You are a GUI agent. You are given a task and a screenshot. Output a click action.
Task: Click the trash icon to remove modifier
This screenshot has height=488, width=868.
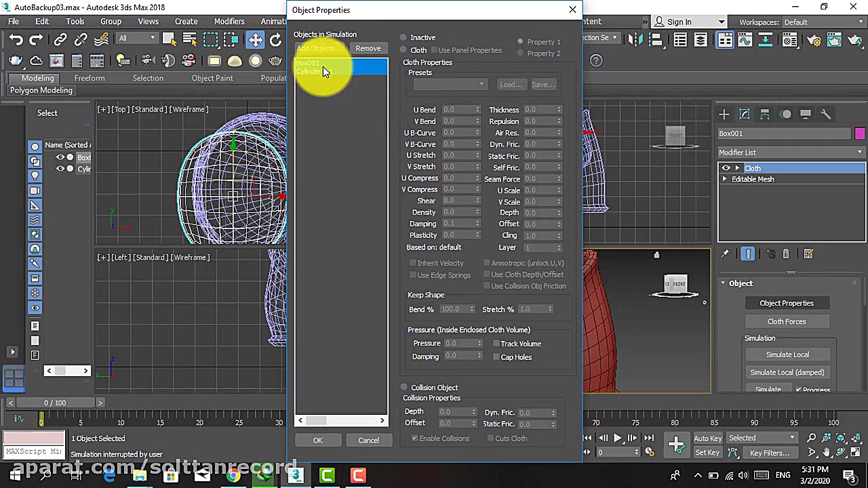pos(786,254)
